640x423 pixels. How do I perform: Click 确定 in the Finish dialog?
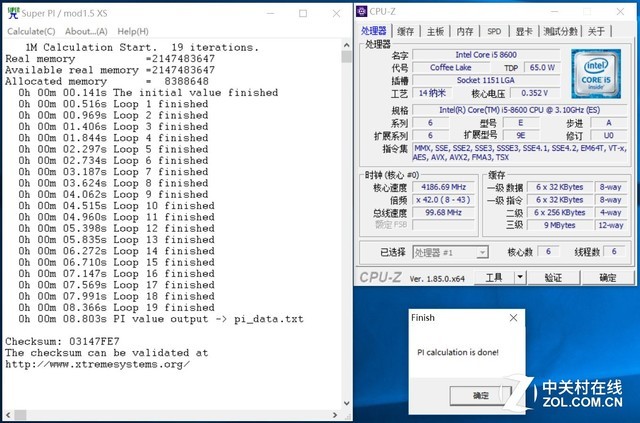(480, 395)
